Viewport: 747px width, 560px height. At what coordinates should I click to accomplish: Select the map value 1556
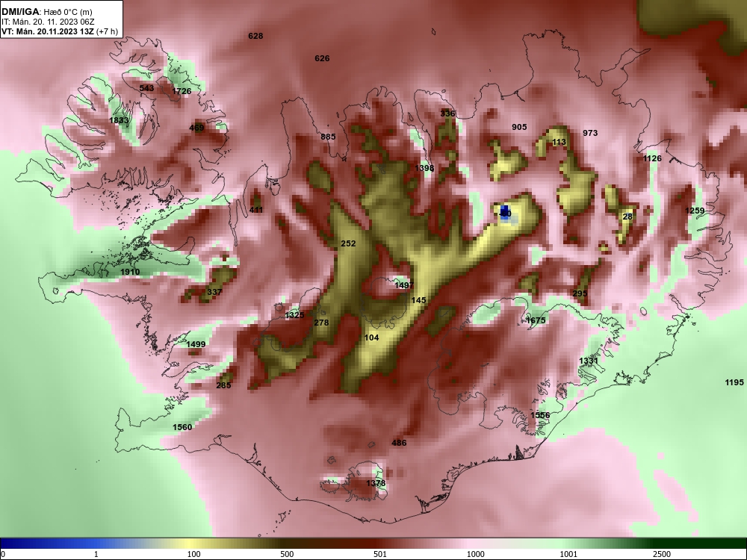(x=540, y=415)
